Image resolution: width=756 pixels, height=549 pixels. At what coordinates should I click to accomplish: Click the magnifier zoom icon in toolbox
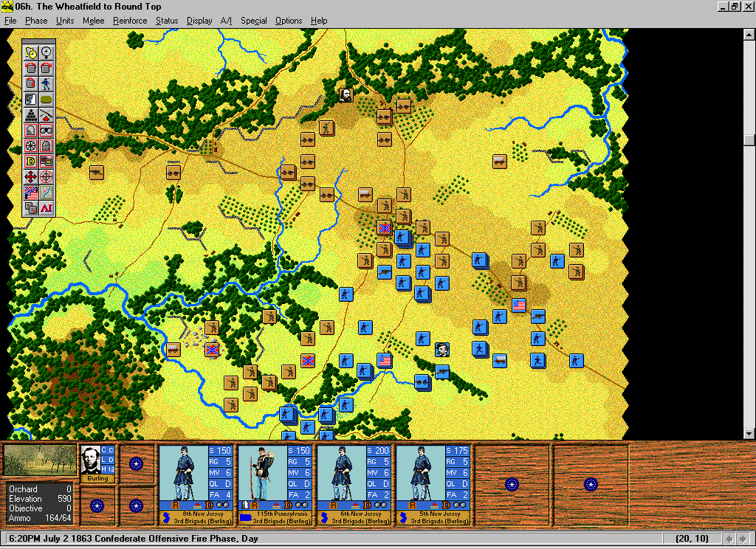pyautogui.click(x=46, y=53)
